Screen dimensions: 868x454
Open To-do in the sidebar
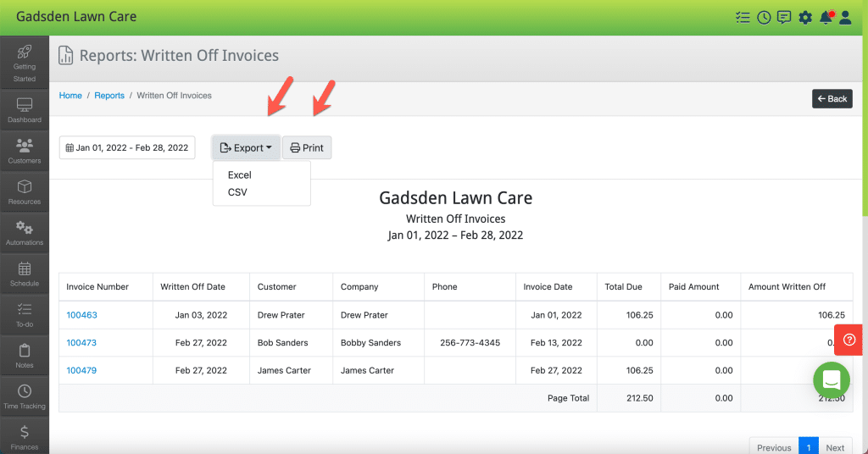point(25,314)
